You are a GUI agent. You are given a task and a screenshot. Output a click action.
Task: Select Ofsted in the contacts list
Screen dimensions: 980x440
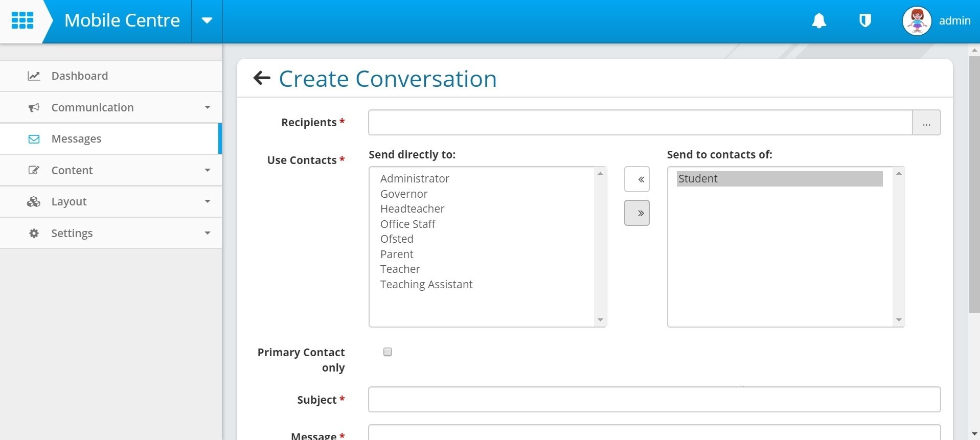(397, 239)
